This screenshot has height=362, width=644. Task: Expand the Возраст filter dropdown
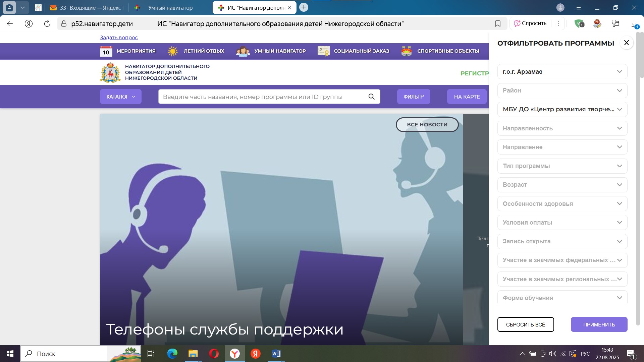pyautogui.click(x=562, y=185)
